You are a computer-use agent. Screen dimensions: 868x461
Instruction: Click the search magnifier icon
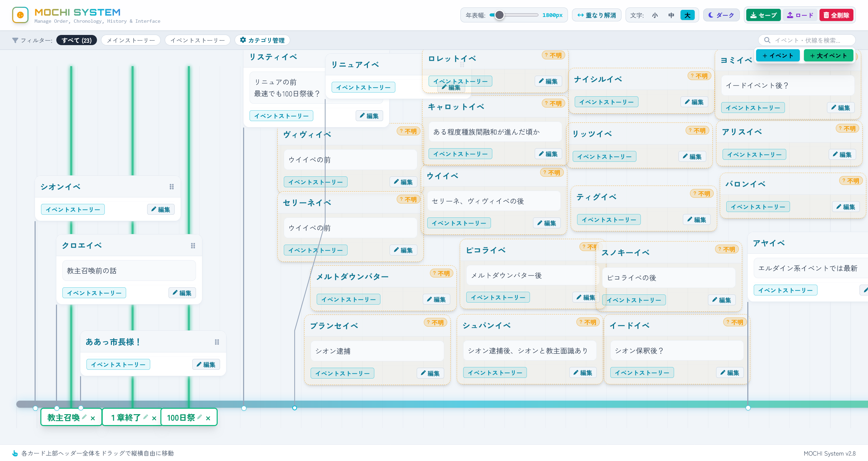pyautogui.click(x=767, y=40)
